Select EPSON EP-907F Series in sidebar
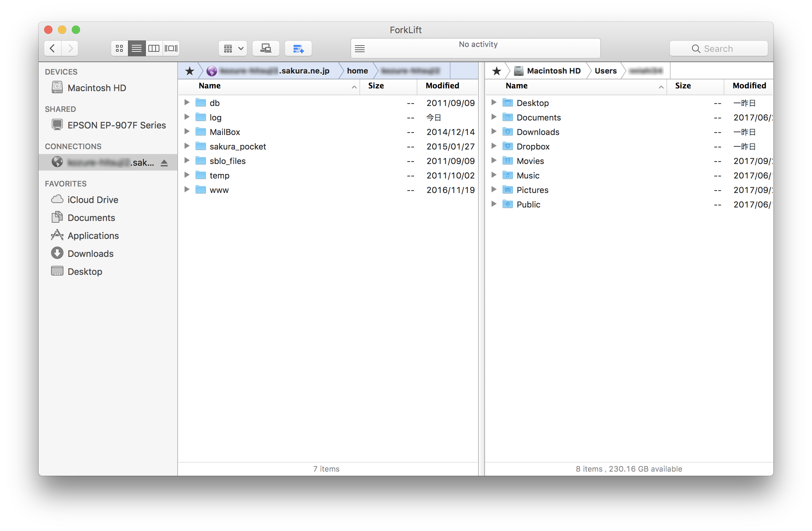The height and width of the screenshot is (531, 812). (109, 125)
